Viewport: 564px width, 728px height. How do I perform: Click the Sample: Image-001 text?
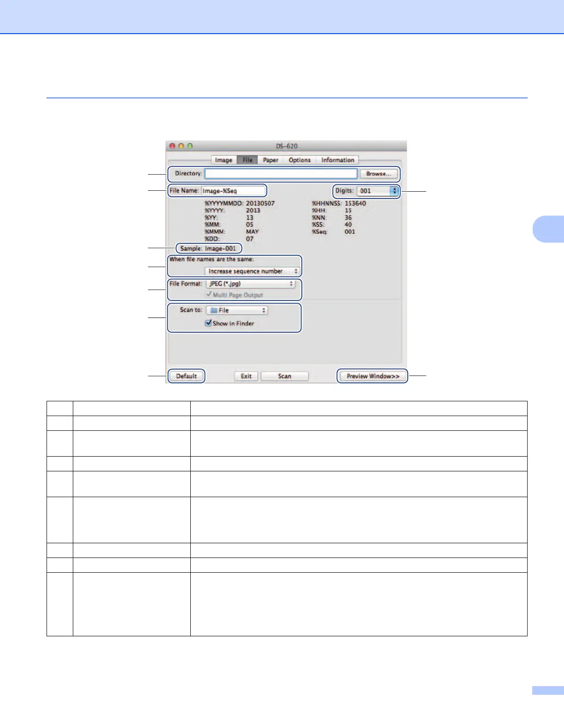coord(208,248)
